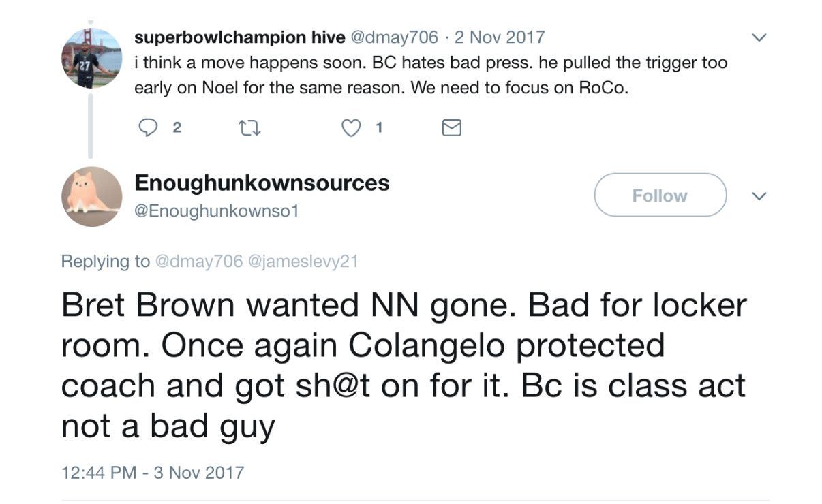Open the @Enoughunkownso1 handle link
822x504 pixels.
point(217,211)
